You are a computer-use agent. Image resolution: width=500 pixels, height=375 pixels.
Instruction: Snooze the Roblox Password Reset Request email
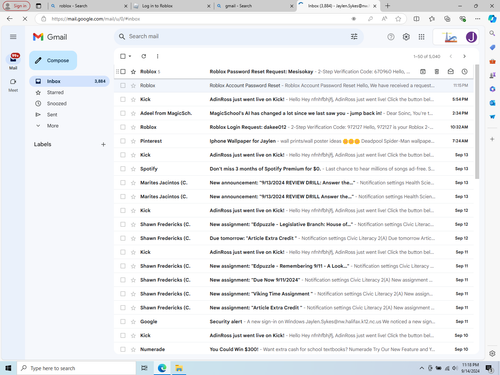coord(464,71)
